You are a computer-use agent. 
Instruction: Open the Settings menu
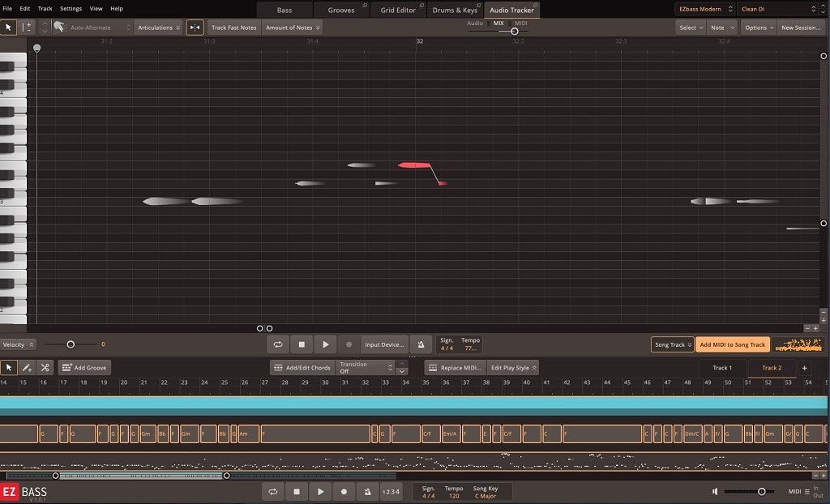71,8
